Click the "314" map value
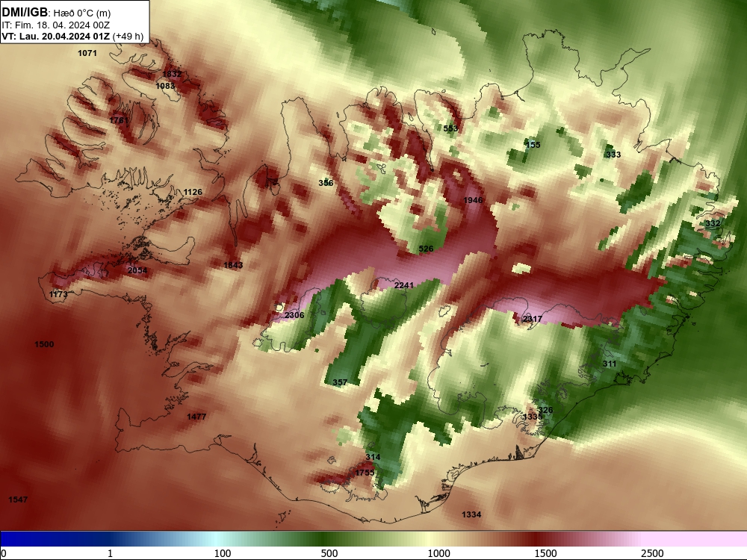 click(x=373, y=457)
